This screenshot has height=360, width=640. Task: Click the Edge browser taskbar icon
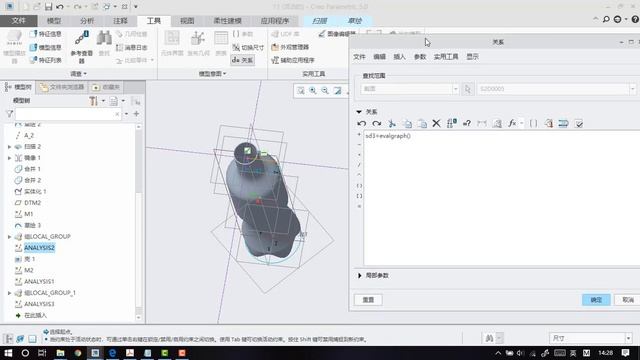pyautogui.click(x=112, y=353)
